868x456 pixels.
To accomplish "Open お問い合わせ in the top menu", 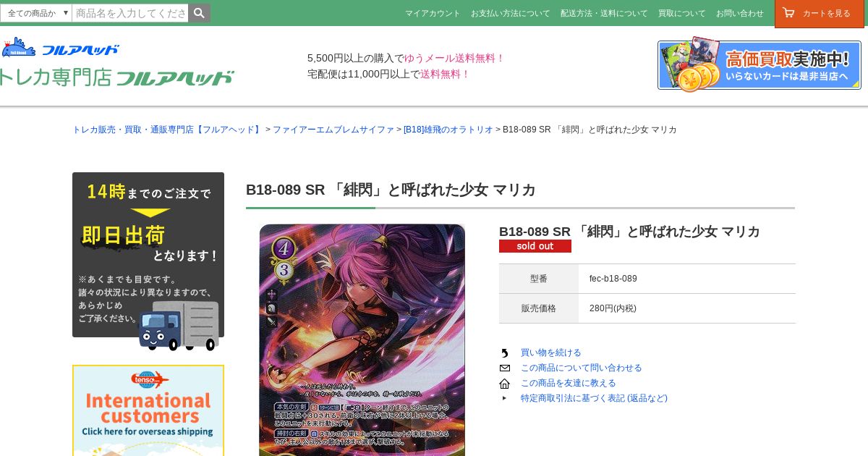I will [x=739, y=13].
